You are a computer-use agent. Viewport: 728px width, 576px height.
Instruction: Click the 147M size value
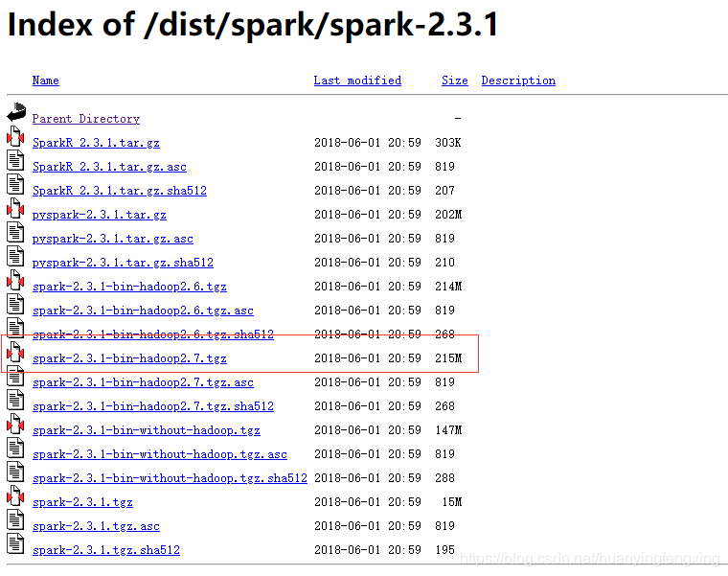(448, 430)
